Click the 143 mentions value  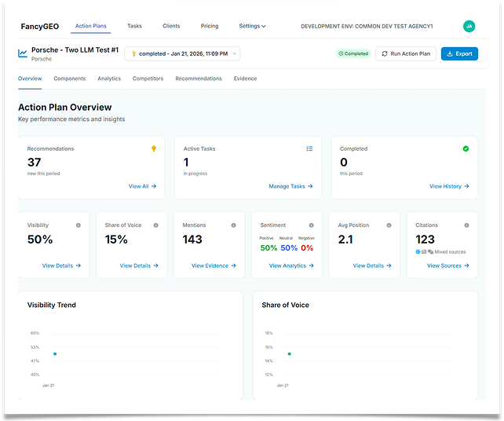pyautogui.click(x=192, y=240)
